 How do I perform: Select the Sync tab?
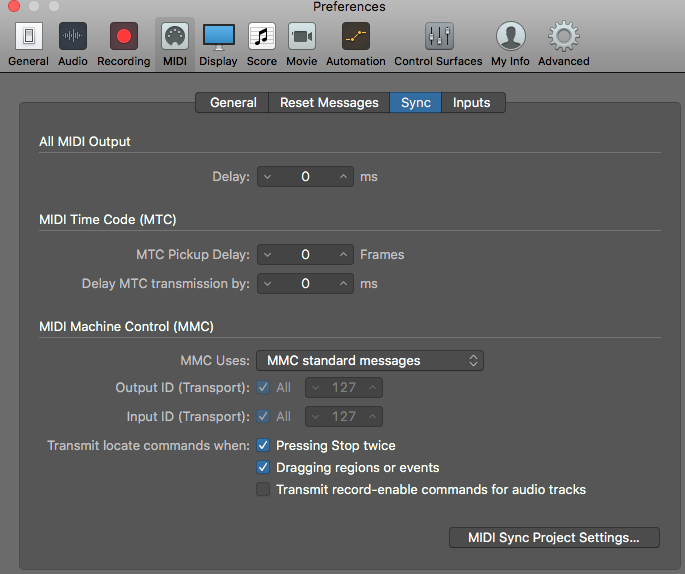pos(415,103)
